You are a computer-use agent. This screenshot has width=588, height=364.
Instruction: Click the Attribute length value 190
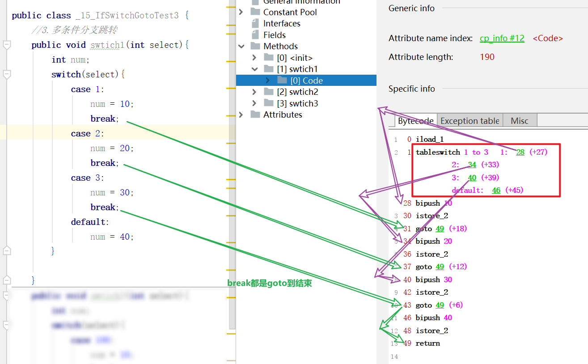click(487, 57)
